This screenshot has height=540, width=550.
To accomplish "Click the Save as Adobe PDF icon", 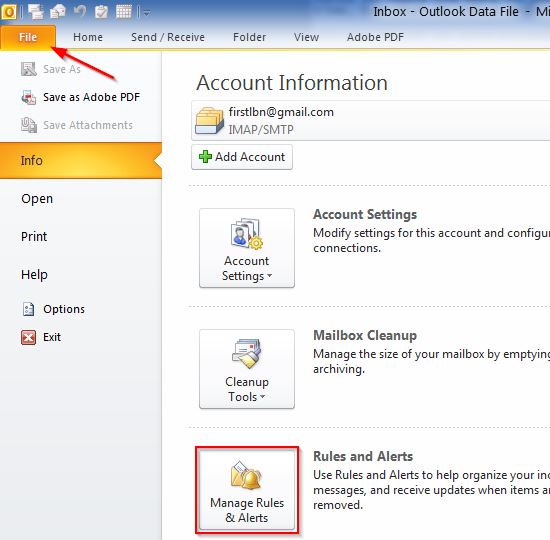I will (x=28, y=97).
